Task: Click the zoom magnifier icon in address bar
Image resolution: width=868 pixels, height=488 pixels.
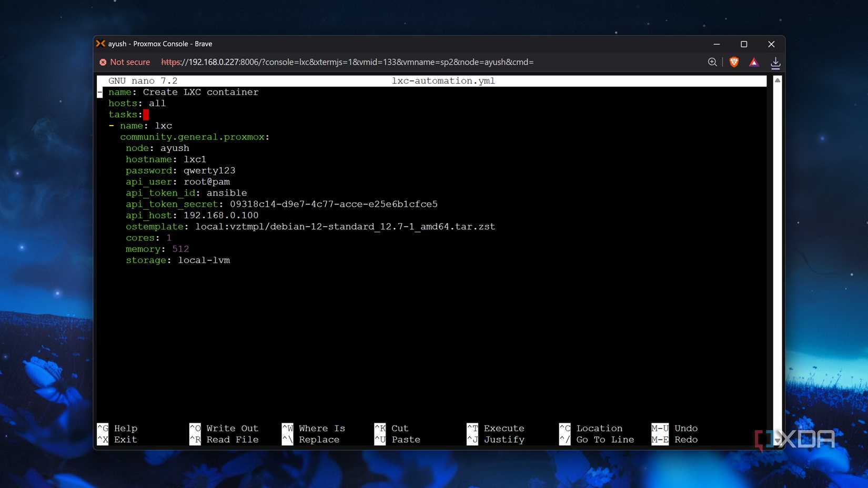Action: pos(712,62)
